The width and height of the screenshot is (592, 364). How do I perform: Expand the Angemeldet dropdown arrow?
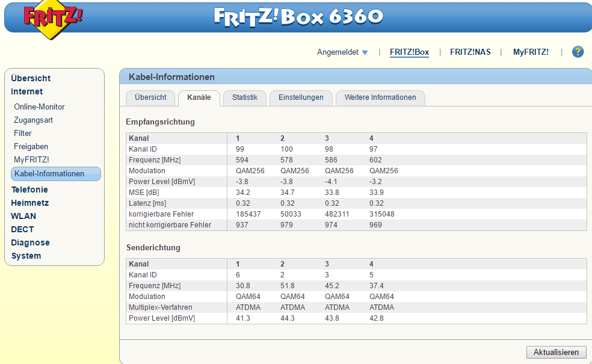365,53
